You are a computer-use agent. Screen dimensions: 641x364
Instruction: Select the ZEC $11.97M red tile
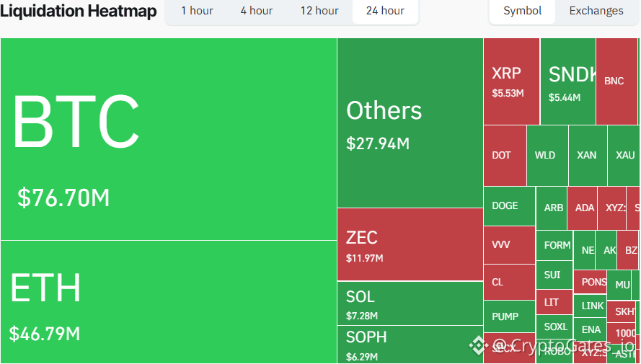tap(410, 244)
